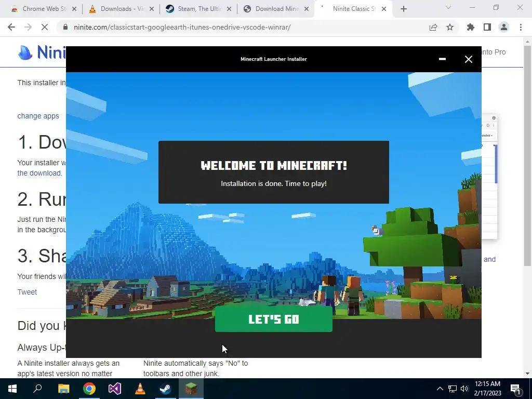Minimize the Minecraft Launcher Installer window

(442, 59)
